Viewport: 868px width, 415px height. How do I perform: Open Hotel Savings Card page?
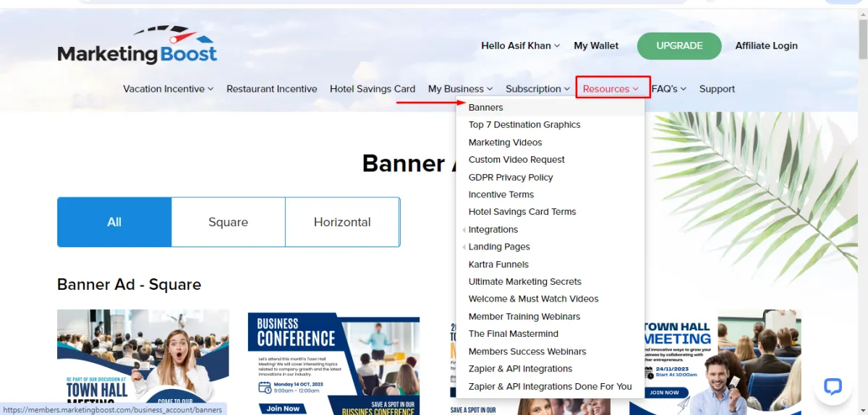point(373,89)
